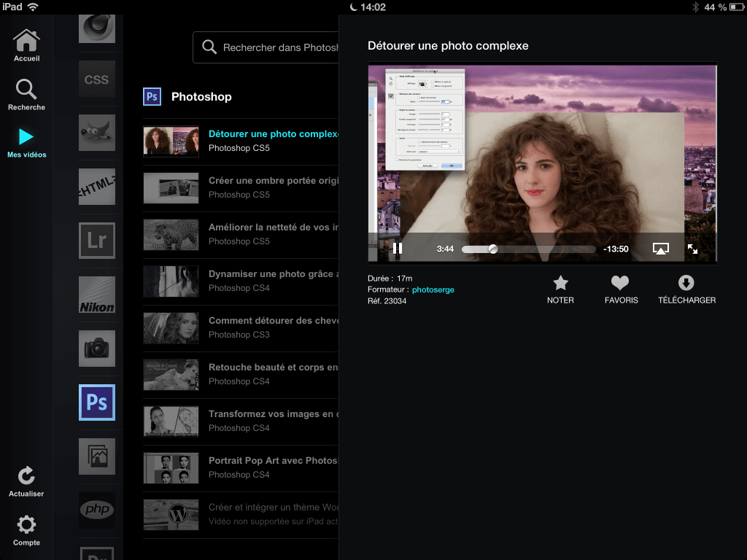Select the Photoshop category icon
The image size is (747, 560).
click(x=98, y=402)
